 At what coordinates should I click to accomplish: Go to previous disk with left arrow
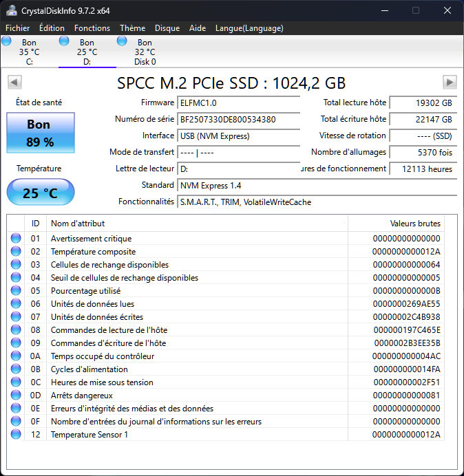pos(14,83)
